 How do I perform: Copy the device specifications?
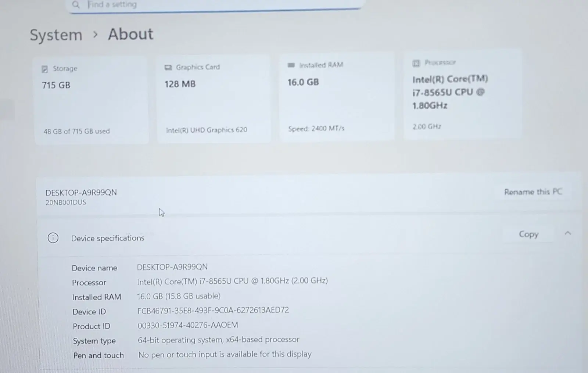(x=528, y=234)
